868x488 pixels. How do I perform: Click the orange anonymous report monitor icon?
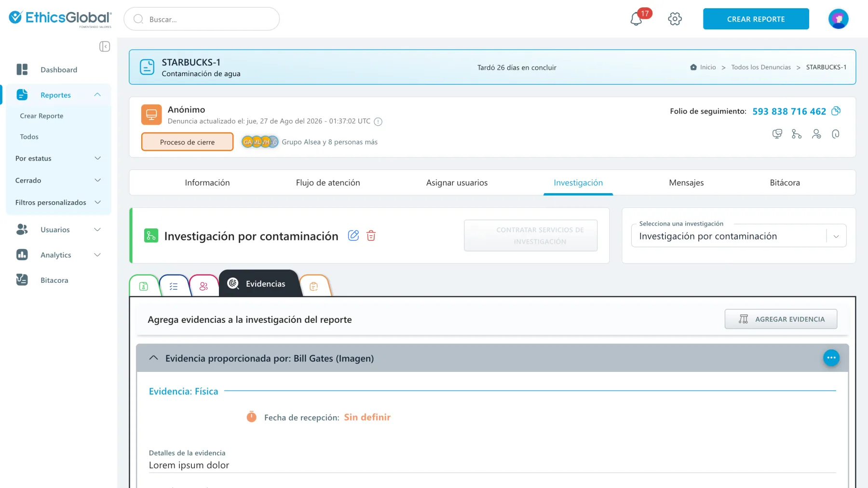click(x=151, y=115)
